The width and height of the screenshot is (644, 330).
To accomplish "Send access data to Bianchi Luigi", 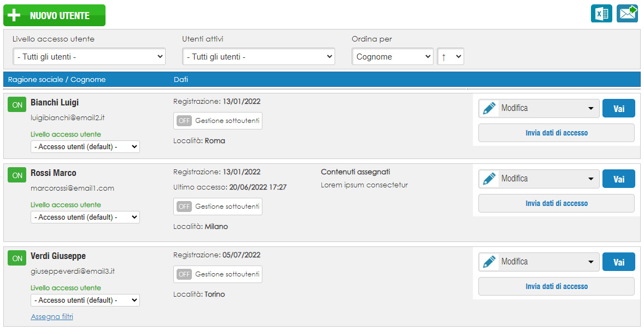I will point(557,133).
